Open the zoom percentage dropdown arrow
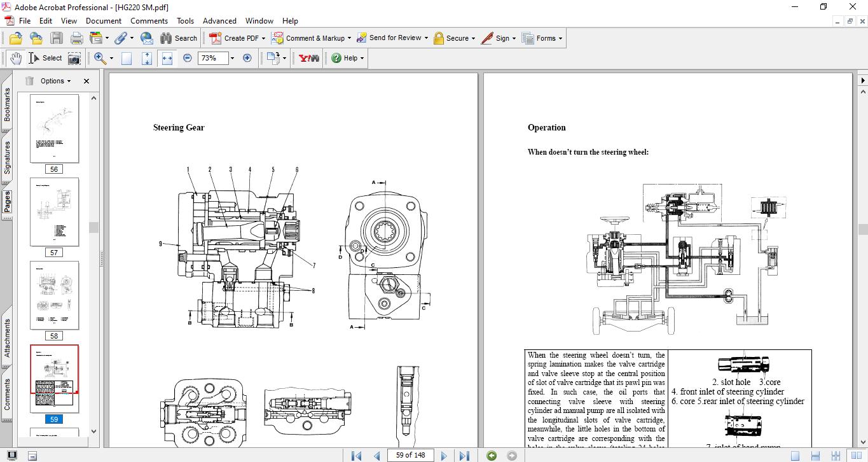This screenshot has width=868, height=462. tap(232, 58)
